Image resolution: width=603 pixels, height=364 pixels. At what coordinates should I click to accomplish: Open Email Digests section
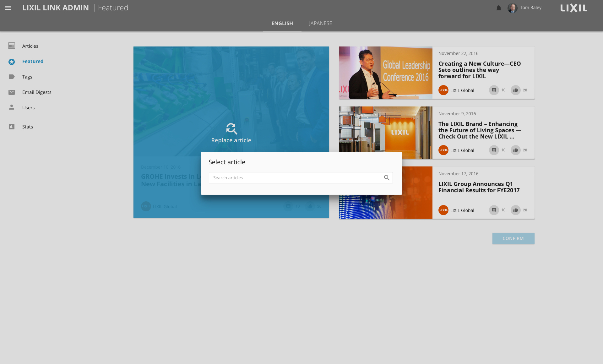37,92
